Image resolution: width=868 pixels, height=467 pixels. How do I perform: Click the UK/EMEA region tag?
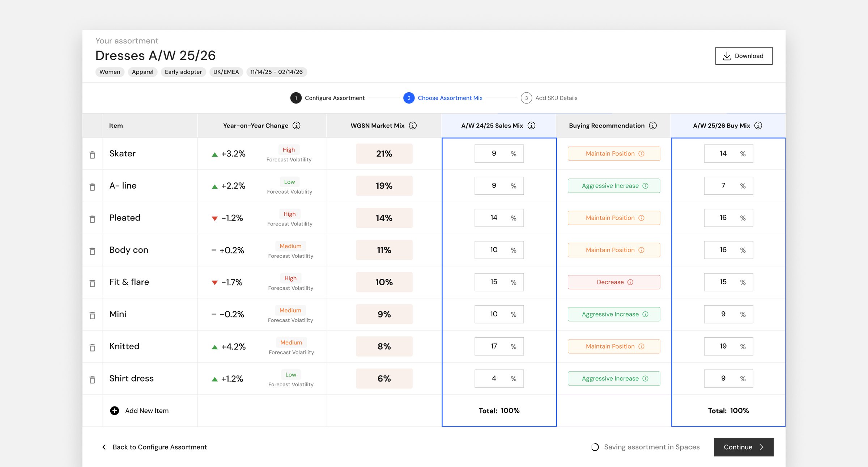[x=226, y=72]
